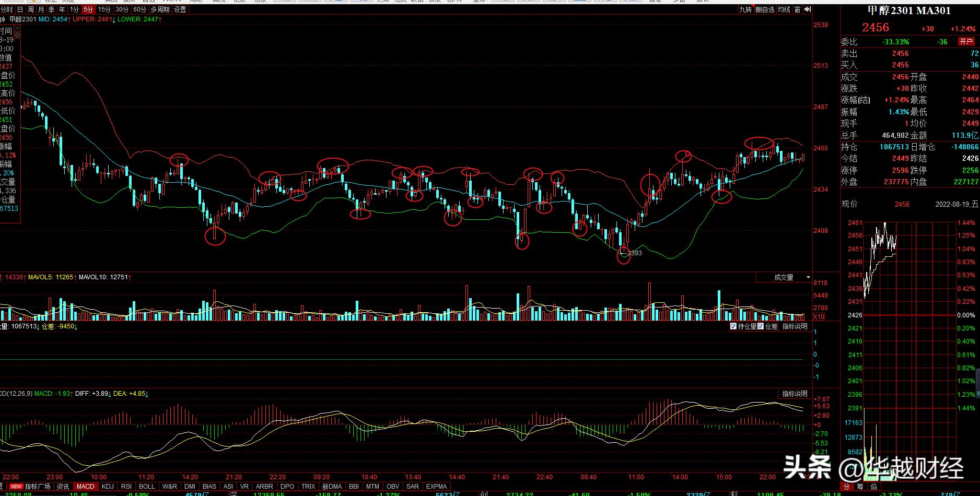
Task: Open the 设置 period settings
Action: click(x=180, y=9)
